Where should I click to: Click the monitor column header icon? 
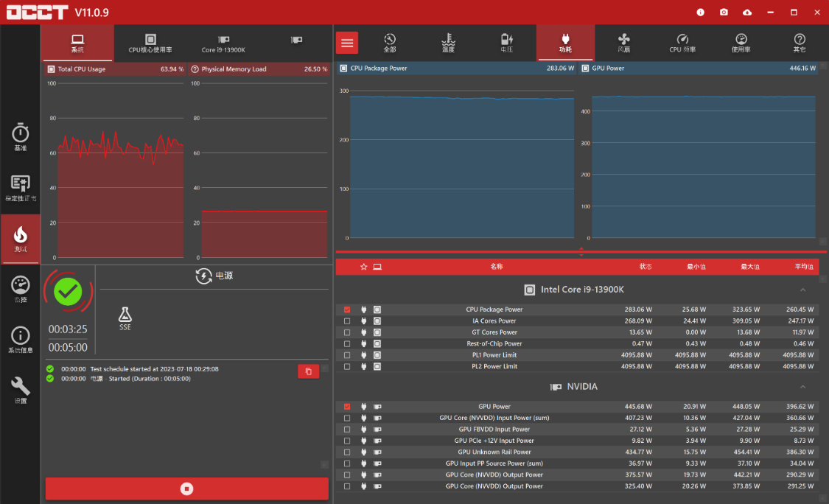click(x=377, y=267)
